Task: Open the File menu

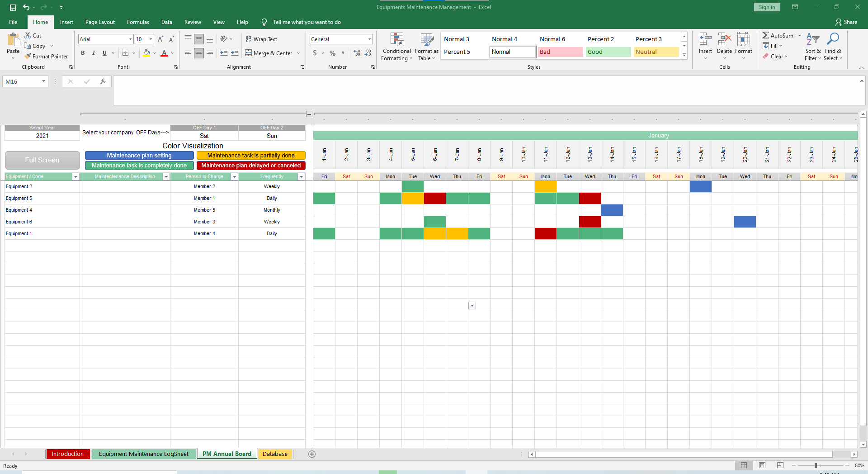Action: click(x=13, y=22)
